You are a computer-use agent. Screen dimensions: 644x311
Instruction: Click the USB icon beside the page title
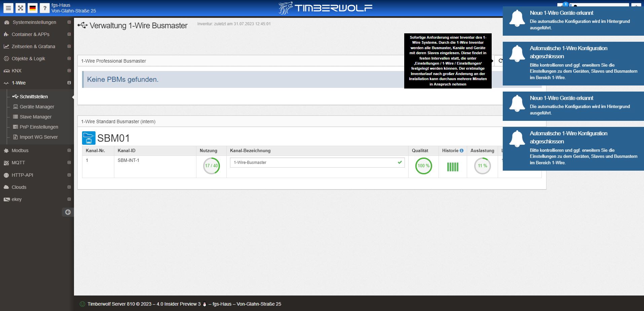click(82, 25)
